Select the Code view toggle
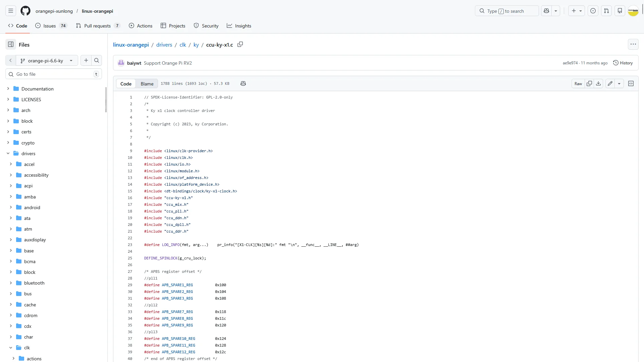Viewport: 644px width, 362px height. coord(126,84)
